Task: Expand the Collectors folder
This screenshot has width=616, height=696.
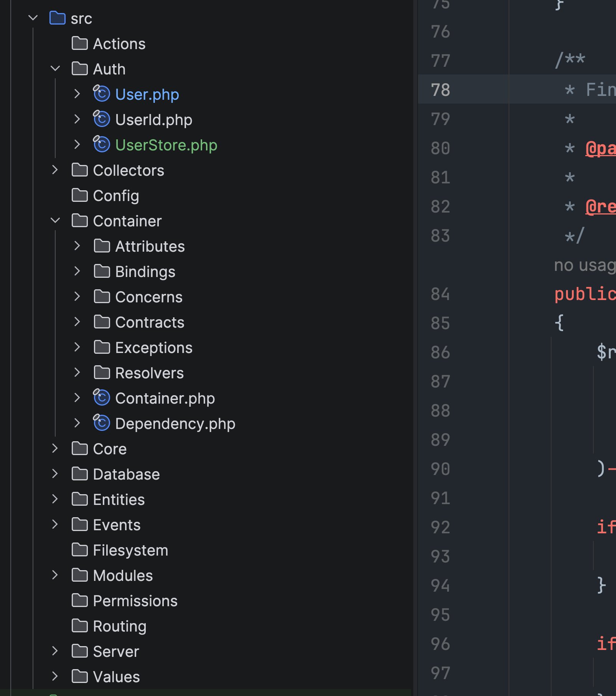Action: tap(55, 170)
